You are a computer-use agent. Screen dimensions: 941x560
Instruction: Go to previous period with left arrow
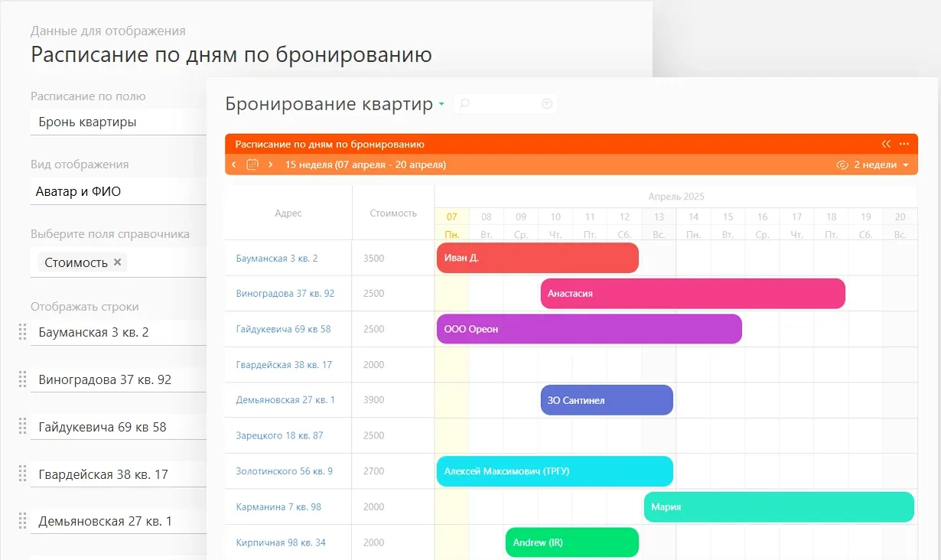[x=233, y=164]
